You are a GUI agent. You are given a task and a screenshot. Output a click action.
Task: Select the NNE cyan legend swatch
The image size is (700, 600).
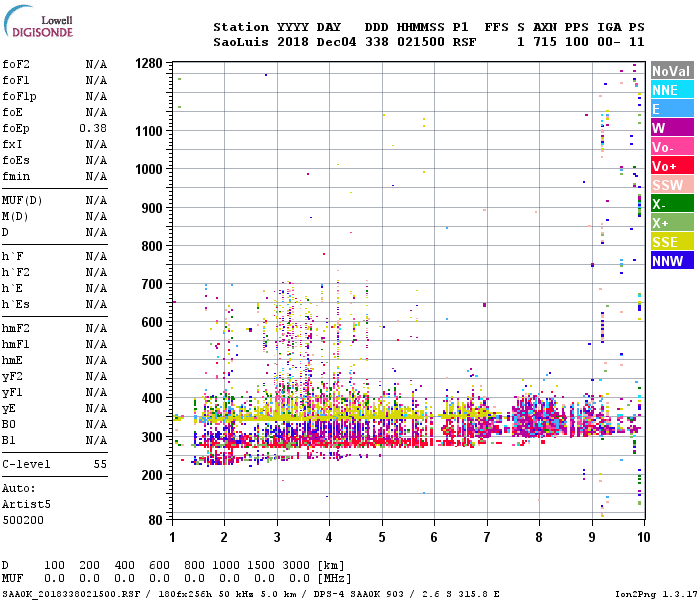pyautogui.click(x=672, y=90)
